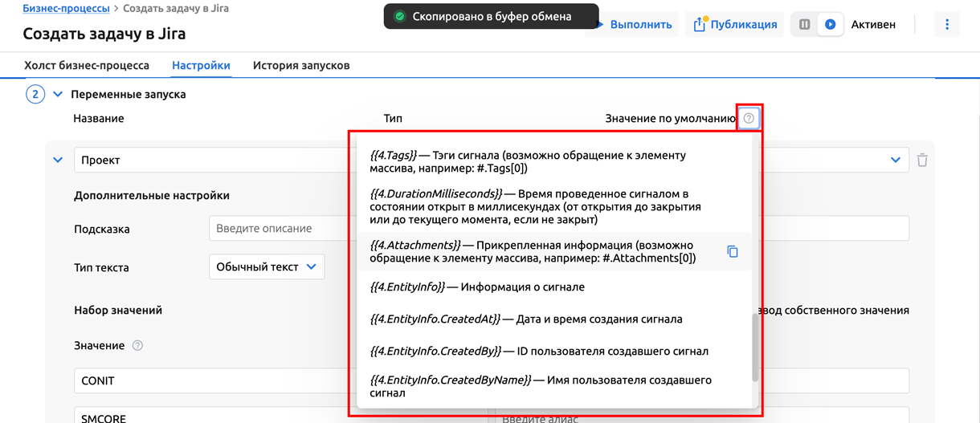Click the copy icon beside {{4.Attachments}}
980x423 pixels.
(733, 251)
